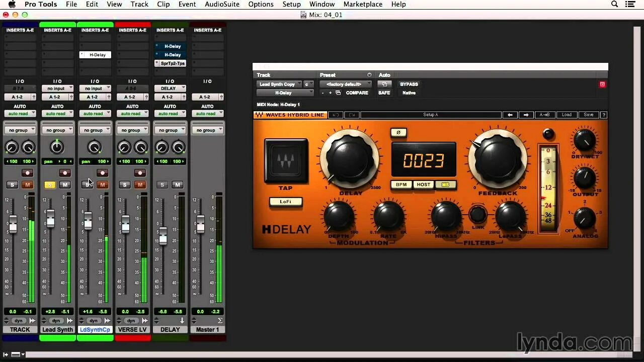
Task: Select HOST sync mode
Action: [x=424, y=185]
